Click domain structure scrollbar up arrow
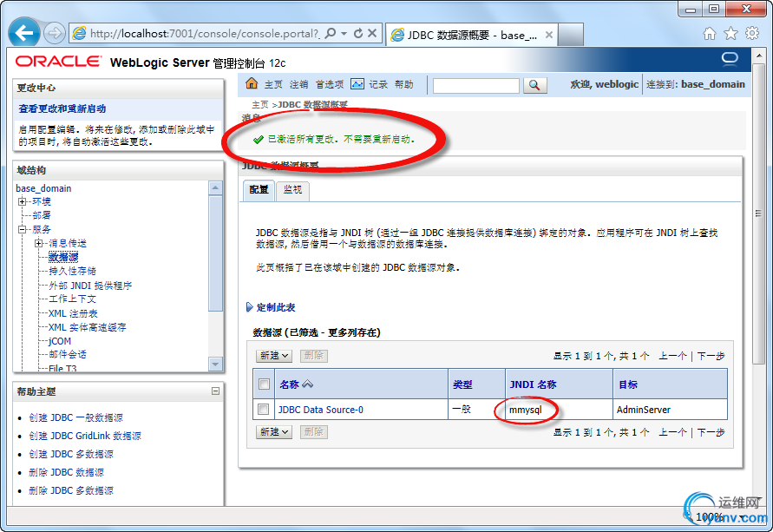The image size is (773, 532). pyautogui.click(x=215, y=187)
